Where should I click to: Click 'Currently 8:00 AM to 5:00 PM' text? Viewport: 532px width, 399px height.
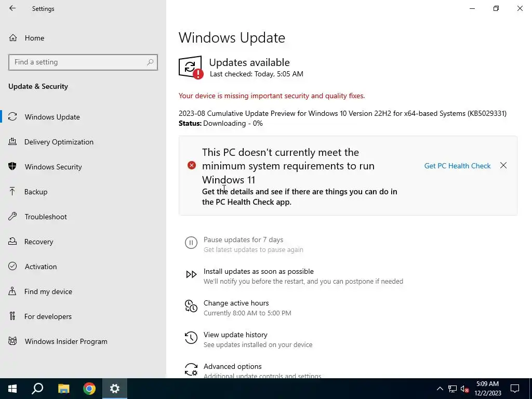[247, 313]
